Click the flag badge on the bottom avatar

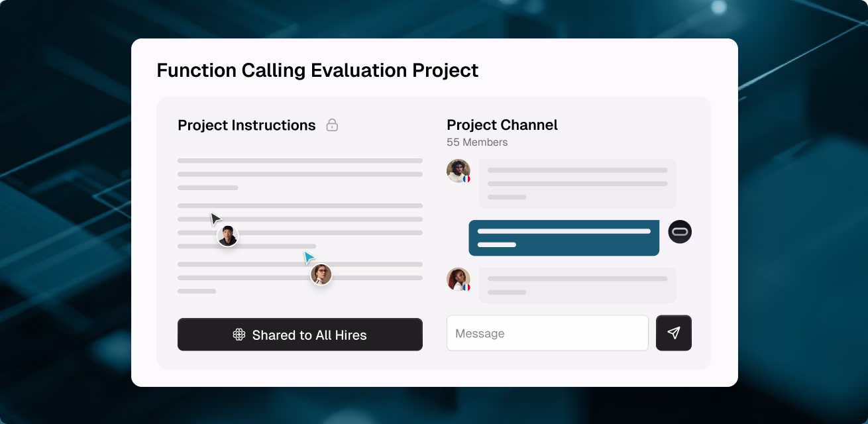468,287
